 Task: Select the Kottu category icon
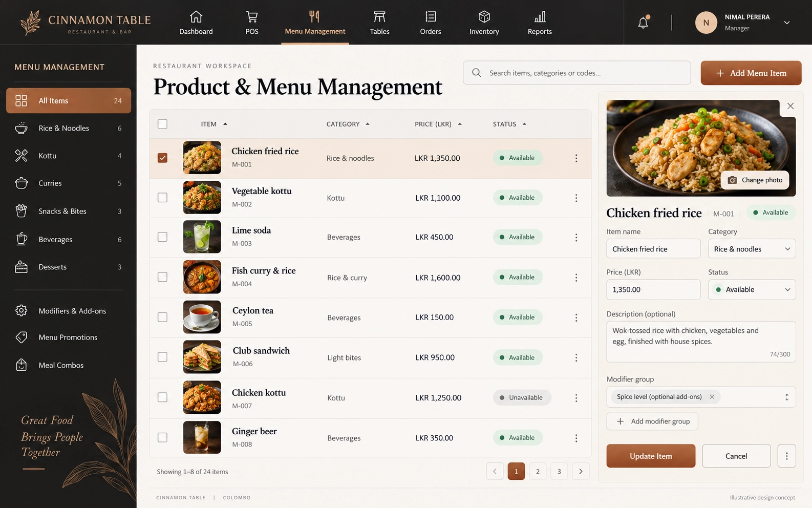[21, 156]
